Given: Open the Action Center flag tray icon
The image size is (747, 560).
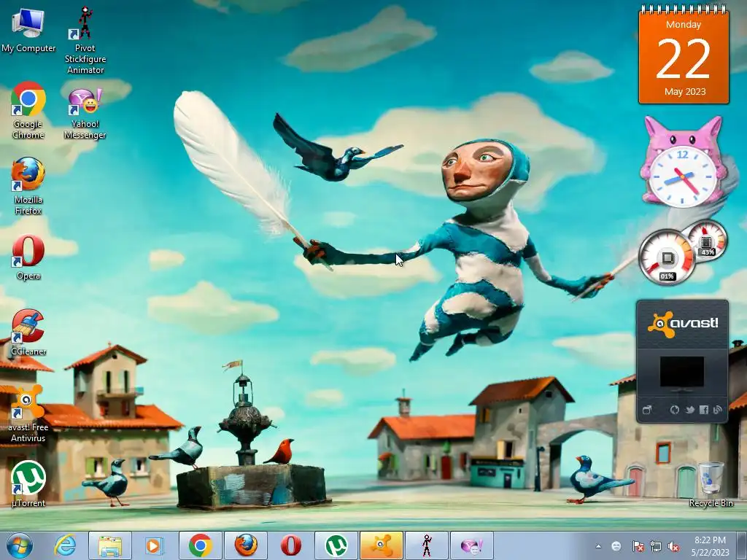Looking at the screenshot, I should (x=638, y=546).
